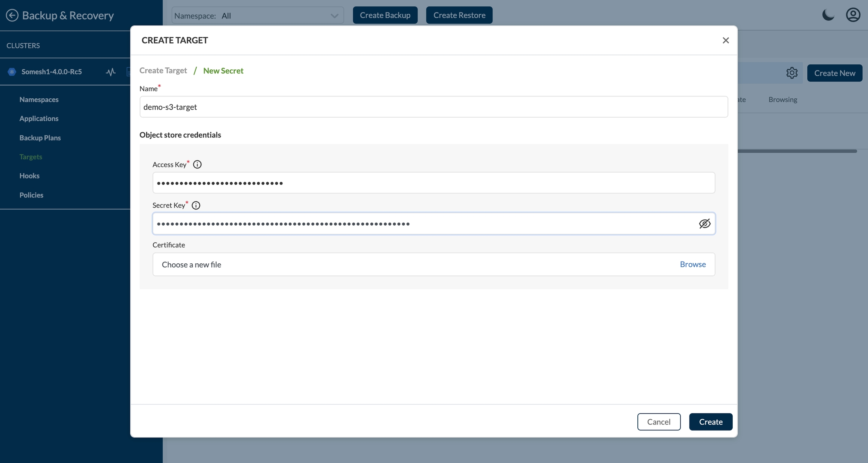Focus the Name input field
Viewport: 868px width, 463px height.
click(433, 107)
